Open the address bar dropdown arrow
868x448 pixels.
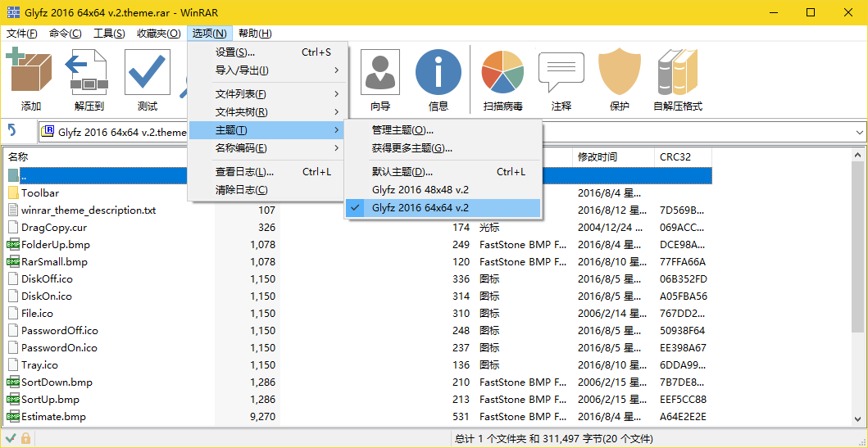[859, 132]
